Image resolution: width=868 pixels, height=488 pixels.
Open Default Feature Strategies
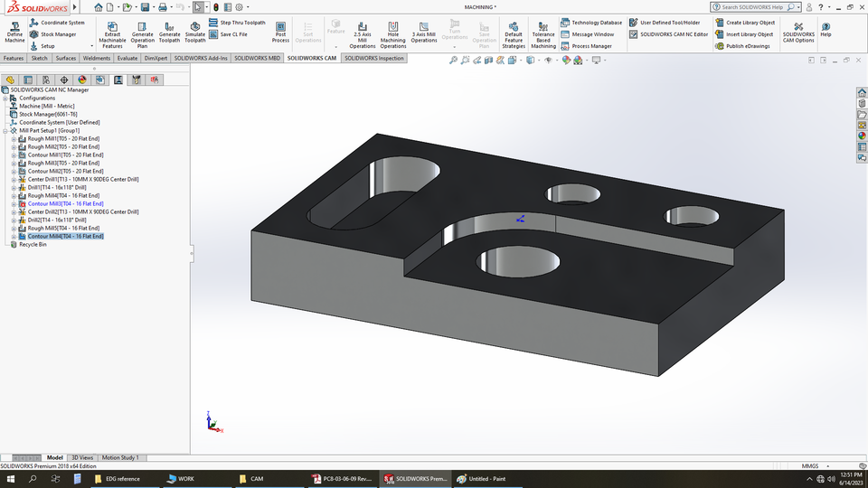514,34
